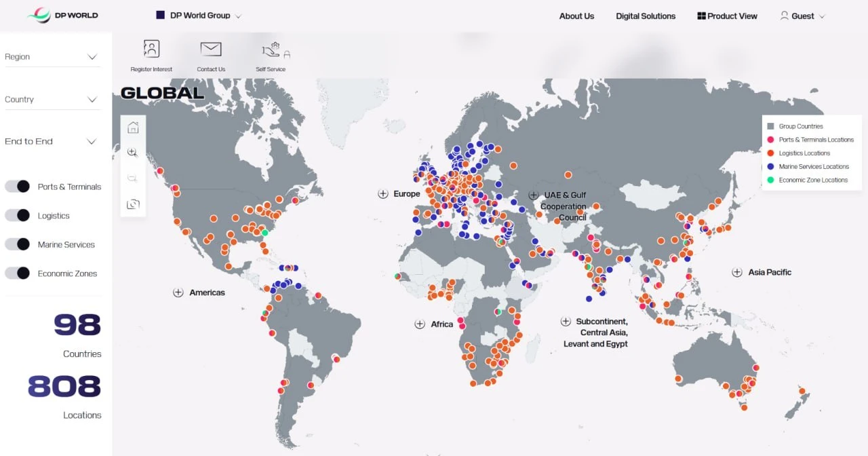Expand the Asia Pacific plus icon
This screenshot has height=456, width=868.
[737, 272]
